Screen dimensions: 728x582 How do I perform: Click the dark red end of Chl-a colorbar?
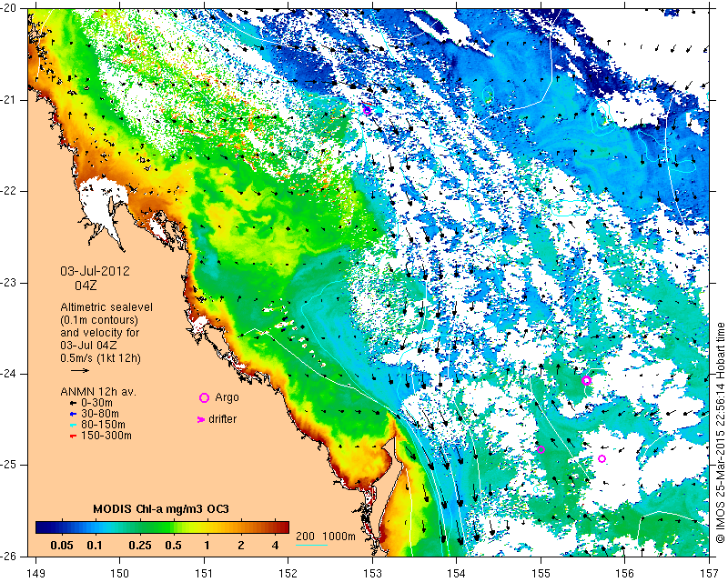[x=284, y=527]
